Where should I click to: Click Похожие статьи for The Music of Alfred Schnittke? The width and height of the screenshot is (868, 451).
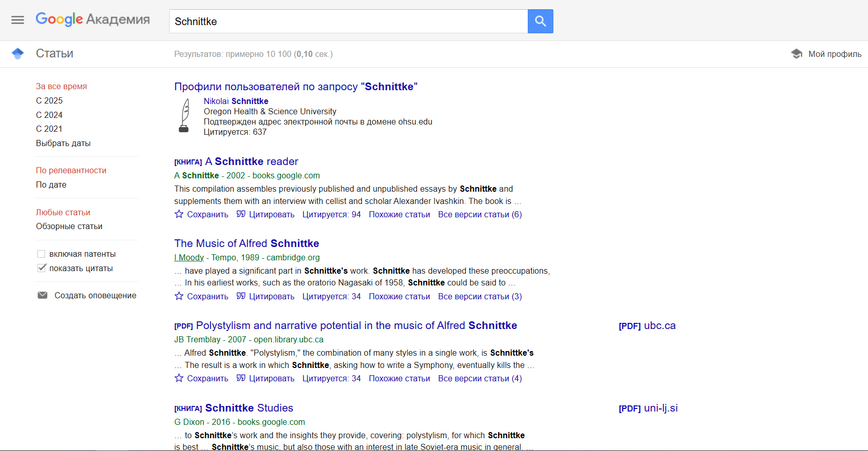coord(399,296)
